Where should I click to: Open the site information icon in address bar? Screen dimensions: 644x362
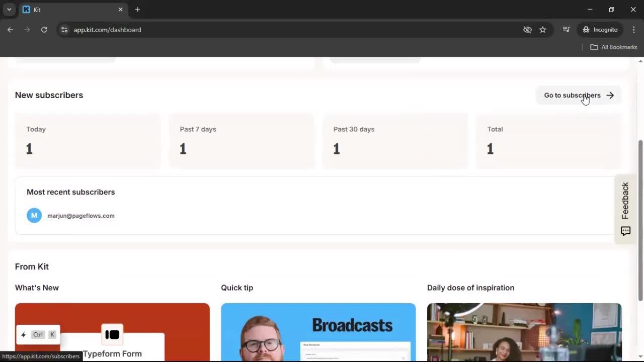(x=64, y=30)
